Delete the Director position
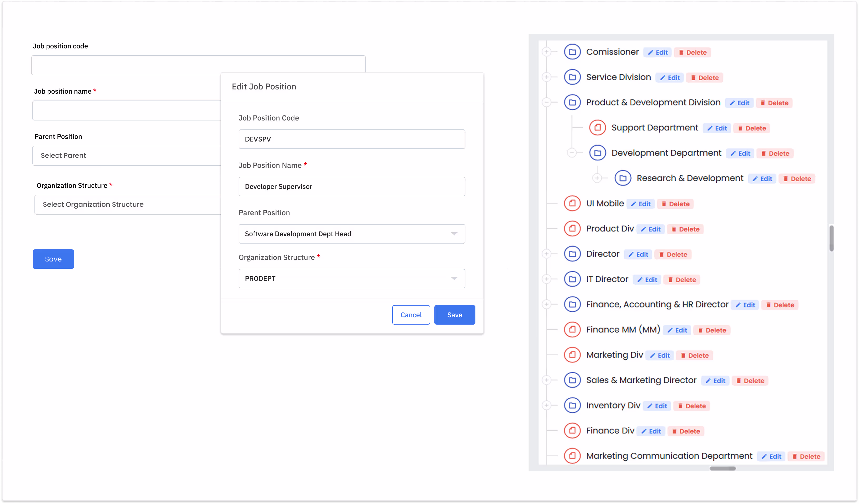 pyautogui.click(x=673, y=254)
